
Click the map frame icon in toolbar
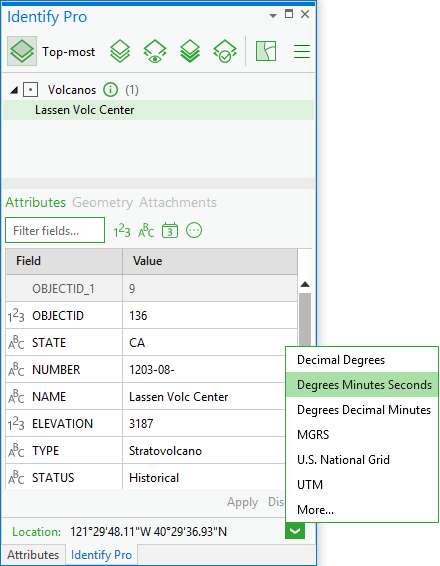coord(266,51)
